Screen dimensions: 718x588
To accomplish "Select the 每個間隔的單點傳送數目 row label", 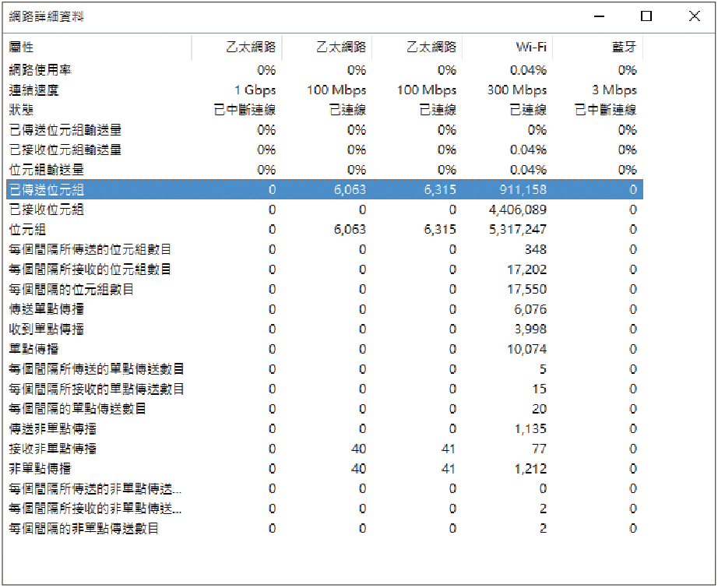I will click(77, 409).
